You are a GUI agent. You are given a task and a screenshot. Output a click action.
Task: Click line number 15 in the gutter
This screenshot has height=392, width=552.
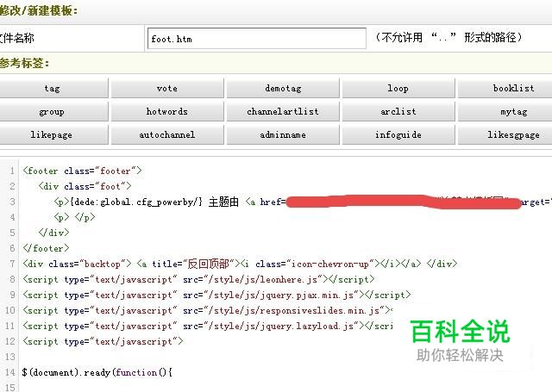[x=9, y=387]
